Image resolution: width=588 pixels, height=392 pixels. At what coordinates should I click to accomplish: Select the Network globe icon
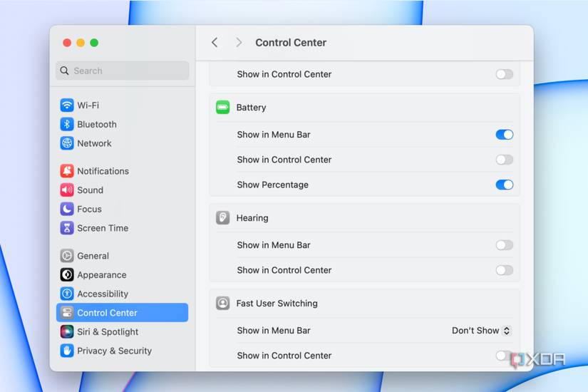[67, 143]
